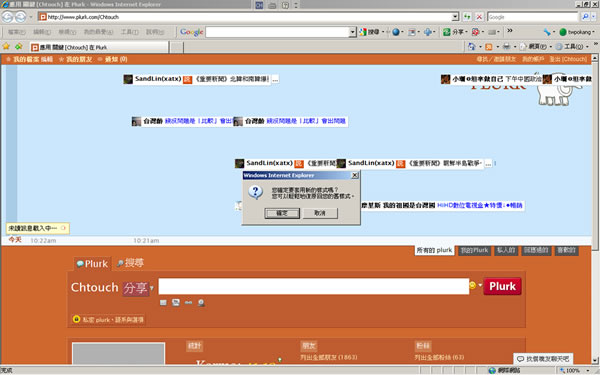Click the blue magnifier search icon

(585, 17)
